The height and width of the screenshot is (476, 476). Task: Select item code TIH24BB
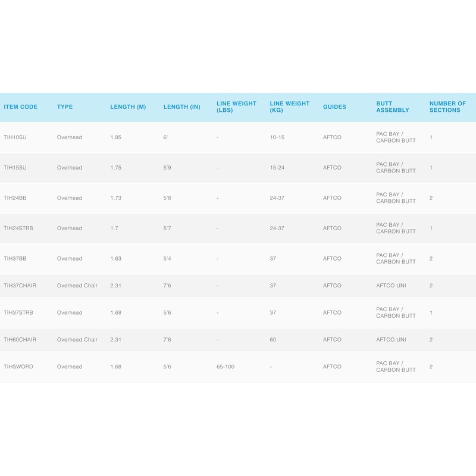[x=15, y=198]
